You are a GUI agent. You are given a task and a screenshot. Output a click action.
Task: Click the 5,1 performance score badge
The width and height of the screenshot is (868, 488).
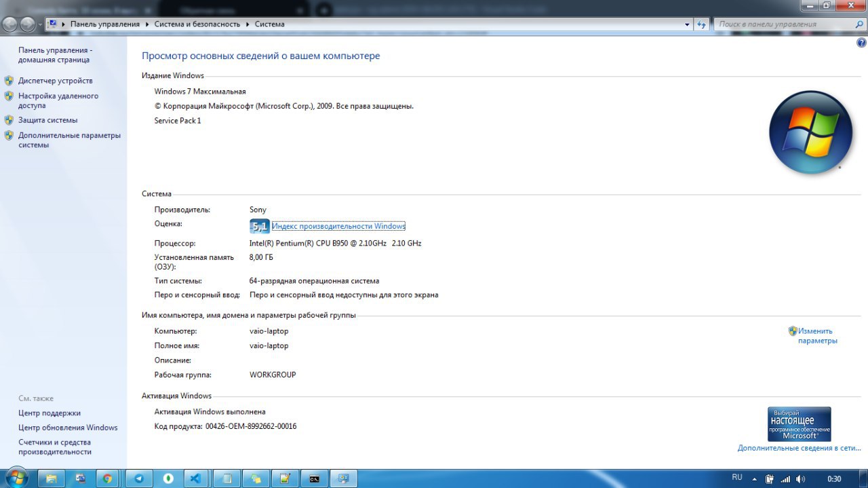coord(260,226)
